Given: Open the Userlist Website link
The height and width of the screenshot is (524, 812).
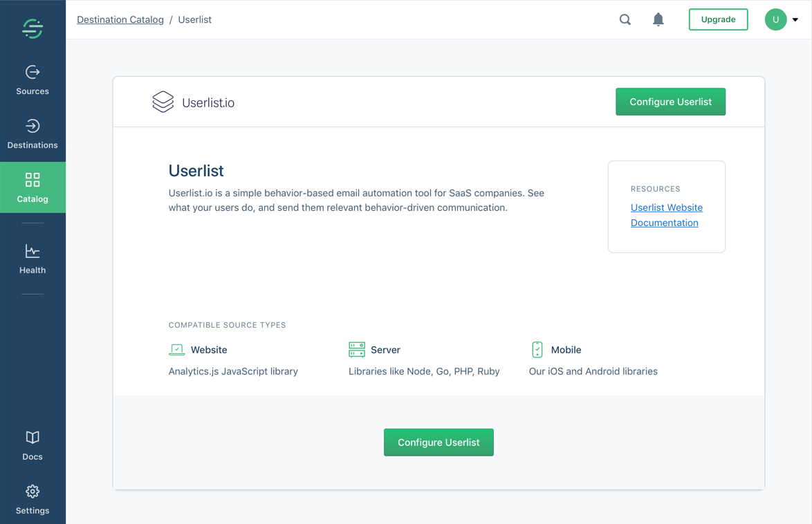Looking at the screenshot, I should 666,207.
